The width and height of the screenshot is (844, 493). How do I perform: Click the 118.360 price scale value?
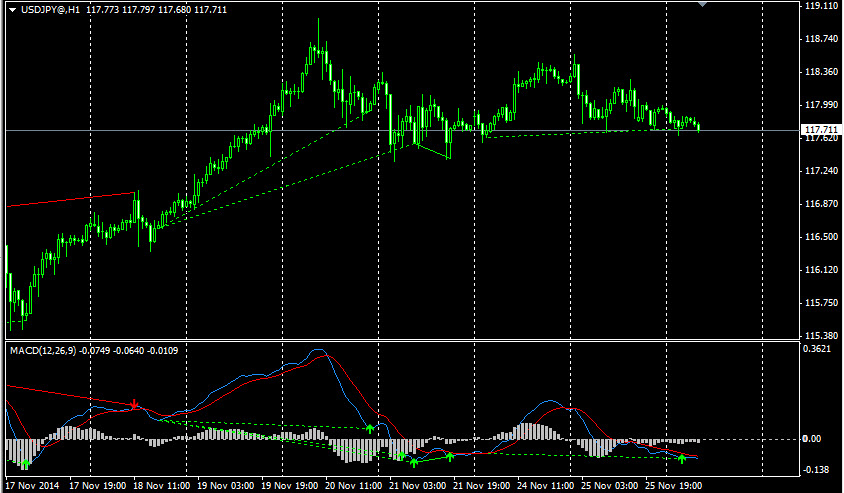click(820, 72)
